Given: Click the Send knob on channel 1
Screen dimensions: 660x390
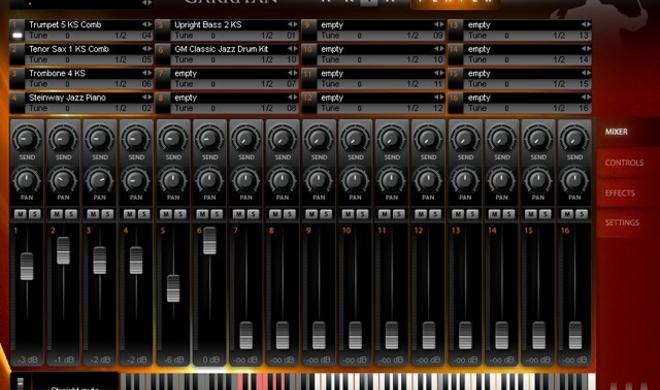Looking at the screenshot, I should (x=27, y=138).
